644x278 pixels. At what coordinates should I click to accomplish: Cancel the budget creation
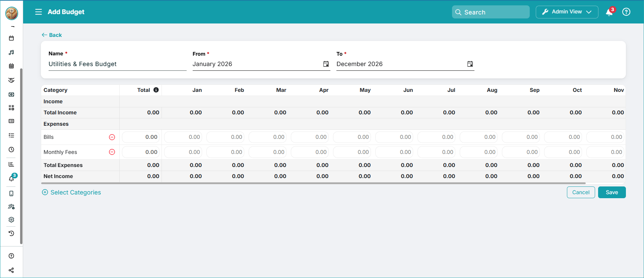581,192
